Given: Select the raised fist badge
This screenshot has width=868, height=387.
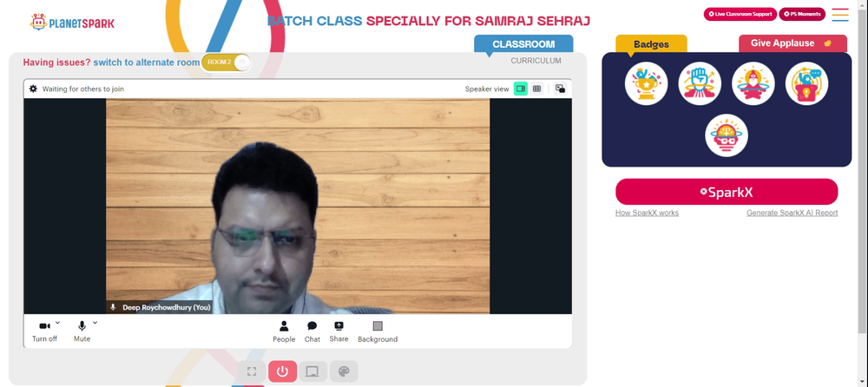Looking at the screenshot, I should (700, 83).
